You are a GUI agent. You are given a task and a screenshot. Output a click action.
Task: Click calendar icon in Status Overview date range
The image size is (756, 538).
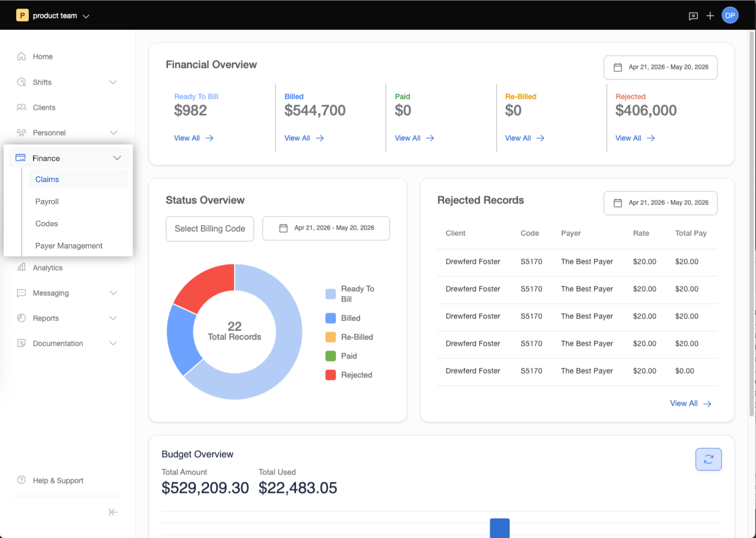coord(283,228)
